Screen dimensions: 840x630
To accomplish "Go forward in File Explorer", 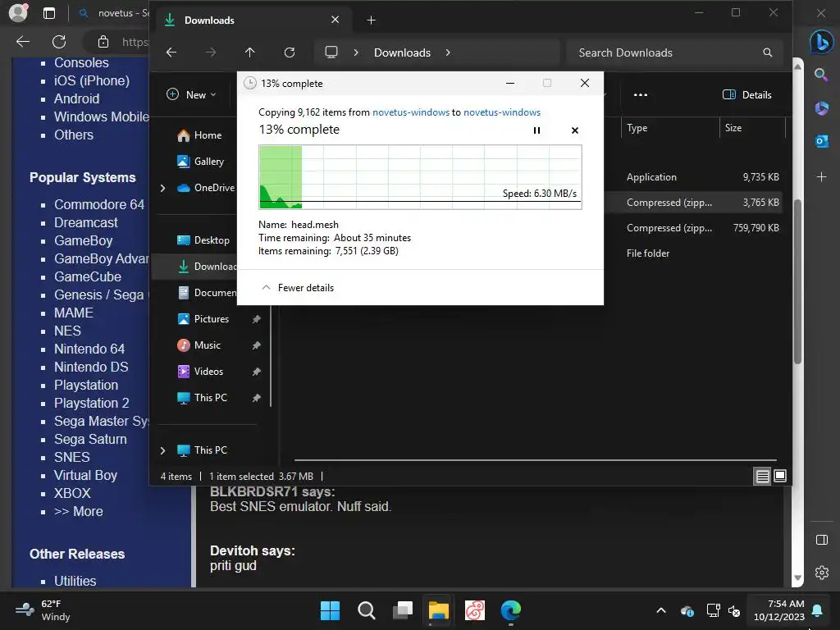I will point(211,52).
